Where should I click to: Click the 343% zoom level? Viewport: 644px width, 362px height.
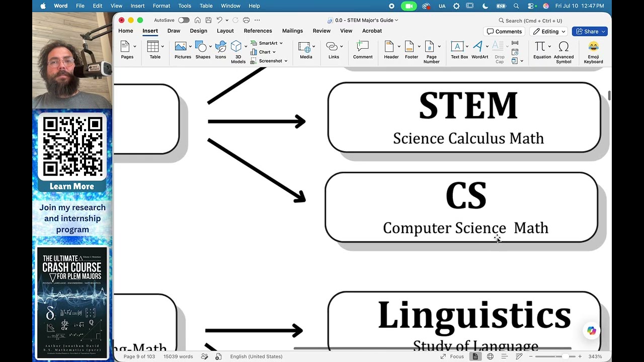[595, 356]
